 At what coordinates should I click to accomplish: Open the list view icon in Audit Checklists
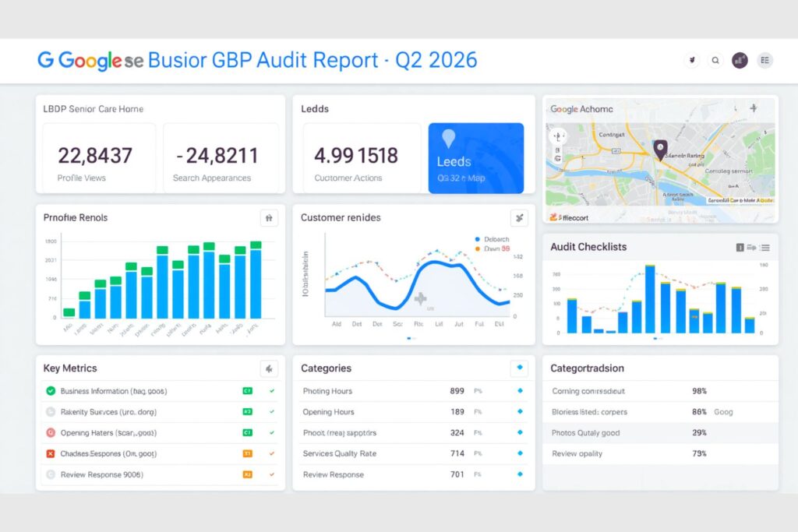point(764,247)
